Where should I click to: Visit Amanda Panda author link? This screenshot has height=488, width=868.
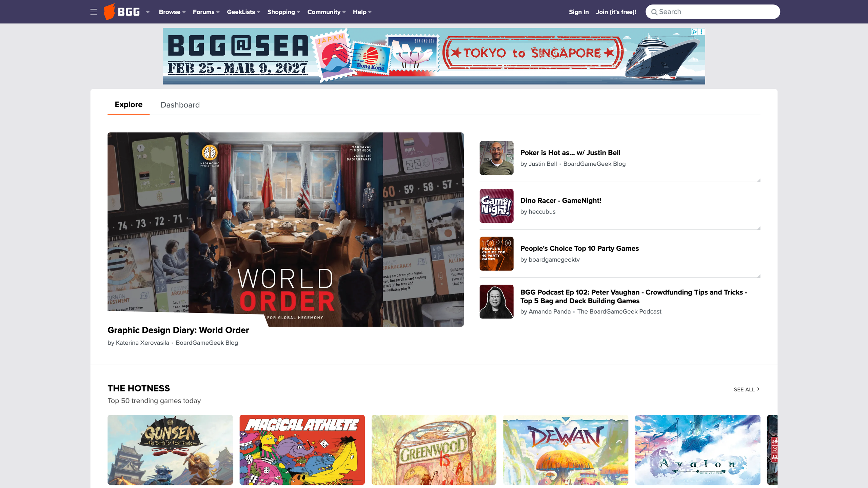[550, 312]
